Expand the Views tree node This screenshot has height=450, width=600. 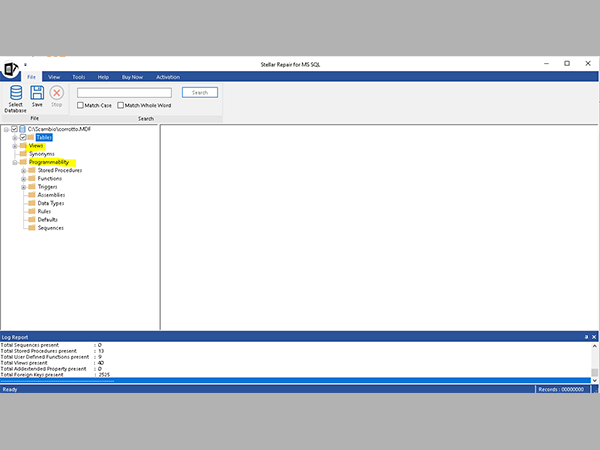tap(15, 146)
